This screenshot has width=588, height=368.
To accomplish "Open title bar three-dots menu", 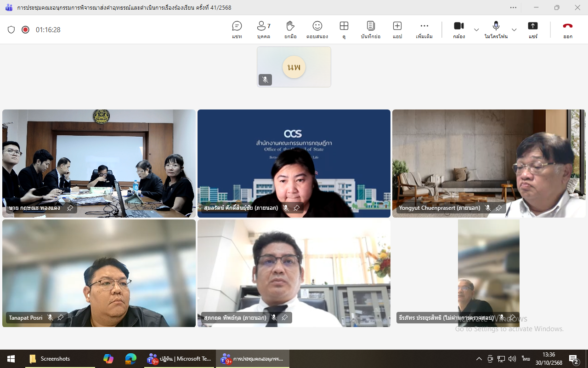I will [x=513, y=7].
